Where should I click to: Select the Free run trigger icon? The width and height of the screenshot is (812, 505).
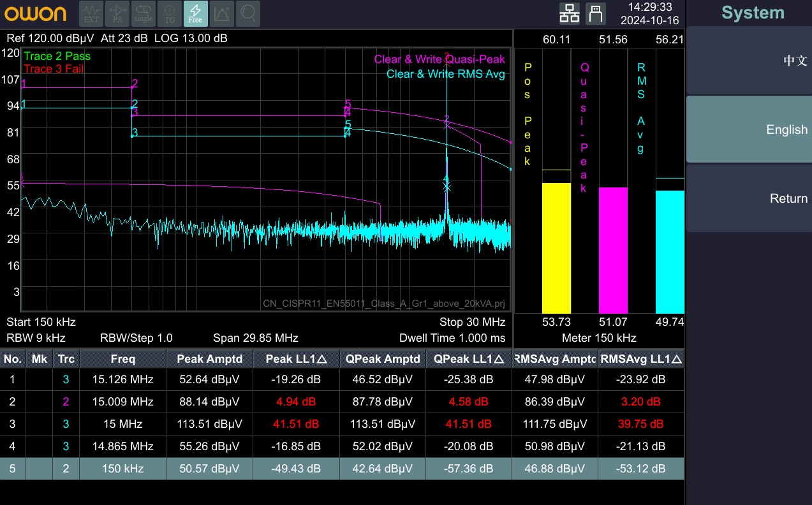pos(195,13)
